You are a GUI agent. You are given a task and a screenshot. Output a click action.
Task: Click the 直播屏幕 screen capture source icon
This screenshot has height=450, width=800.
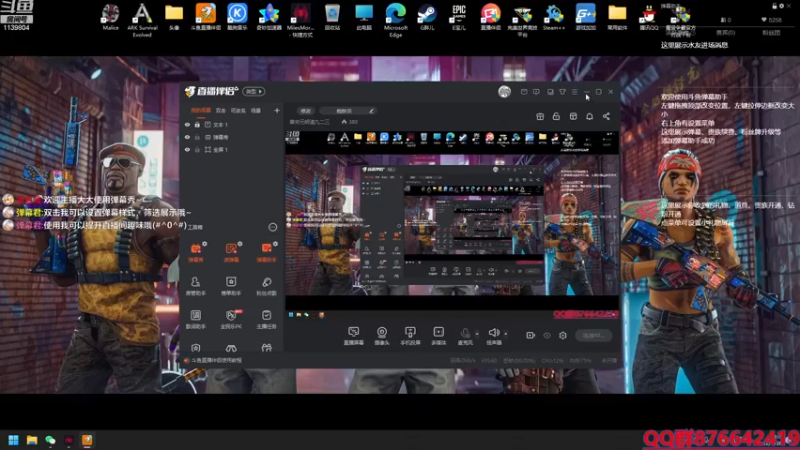coord(353,336)
